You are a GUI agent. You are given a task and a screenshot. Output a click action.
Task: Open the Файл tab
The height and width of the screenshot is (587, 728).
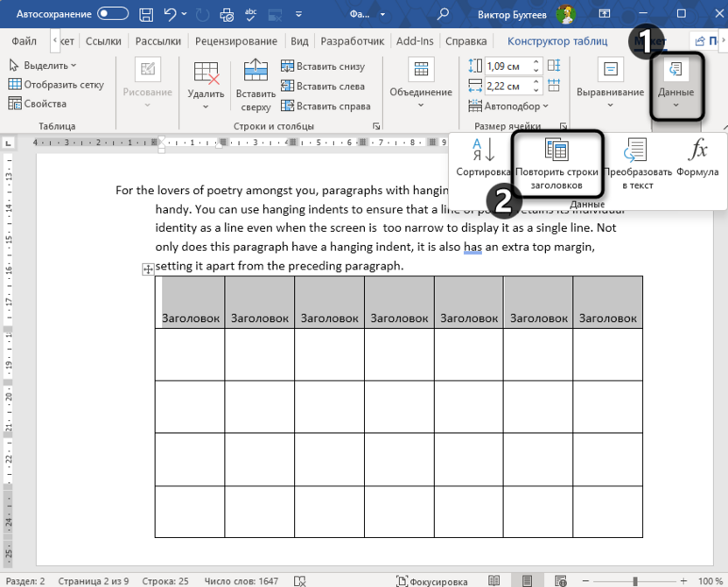click(24, 41)
